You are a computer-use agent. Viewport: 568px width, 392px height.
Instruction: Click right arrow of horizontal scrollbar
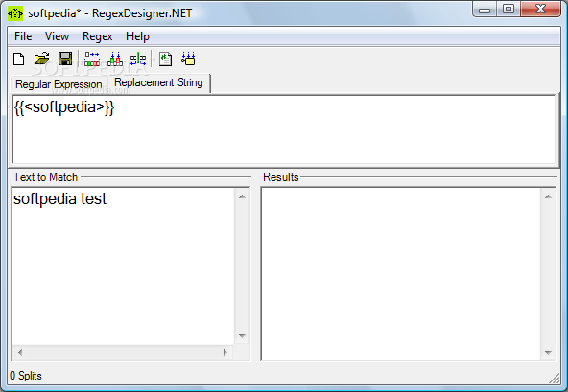225,352
